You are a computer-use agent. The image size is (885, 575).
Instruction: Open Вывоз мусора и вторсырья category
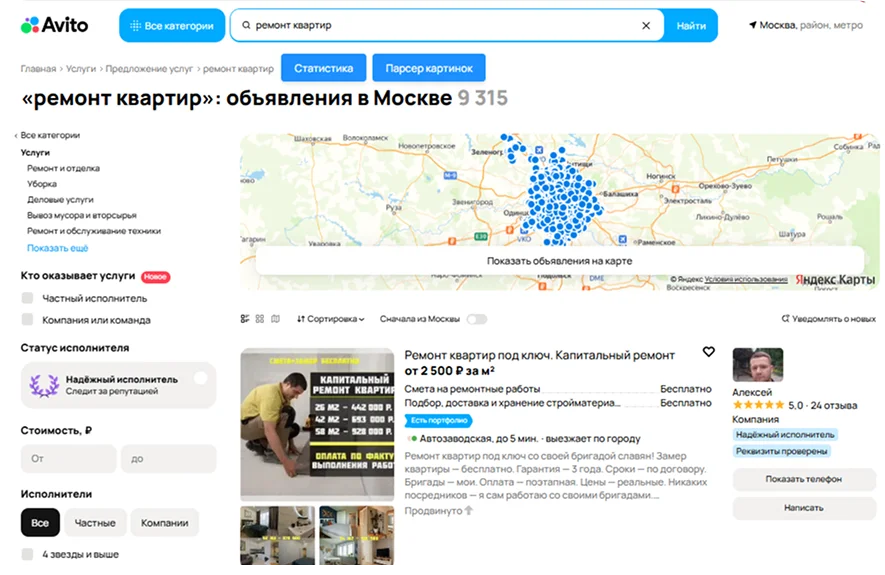pyautogui.click(x=82, y=215)
